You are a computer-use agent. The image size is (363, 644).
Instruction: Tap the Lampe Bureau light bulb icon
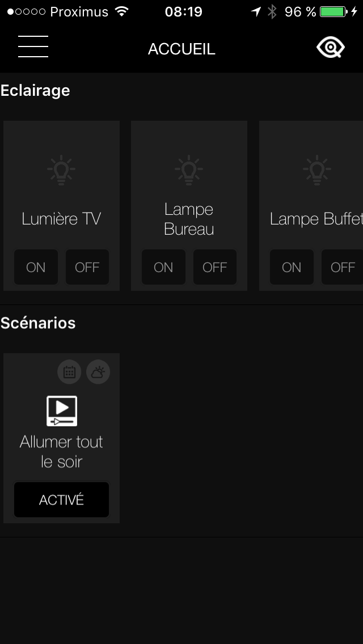189,170
